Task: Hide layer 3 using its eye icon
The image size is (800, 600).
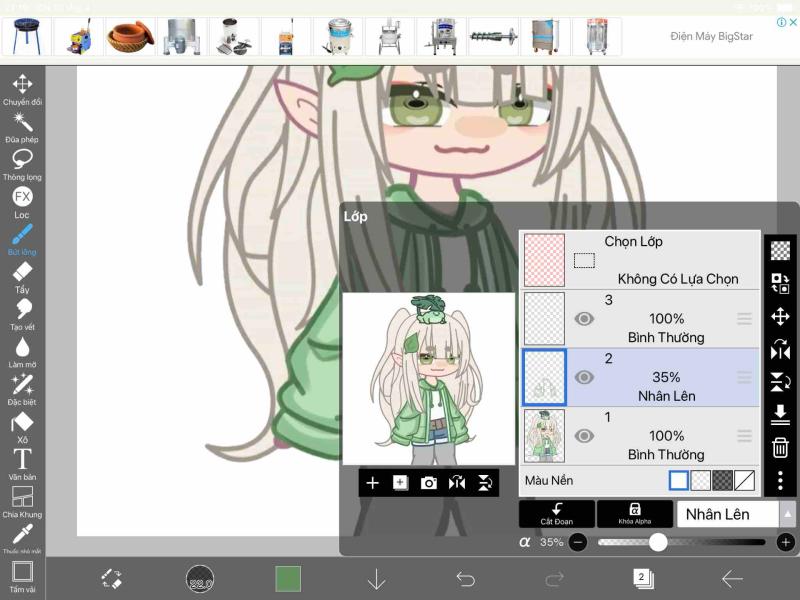Action: click(584, 319)
